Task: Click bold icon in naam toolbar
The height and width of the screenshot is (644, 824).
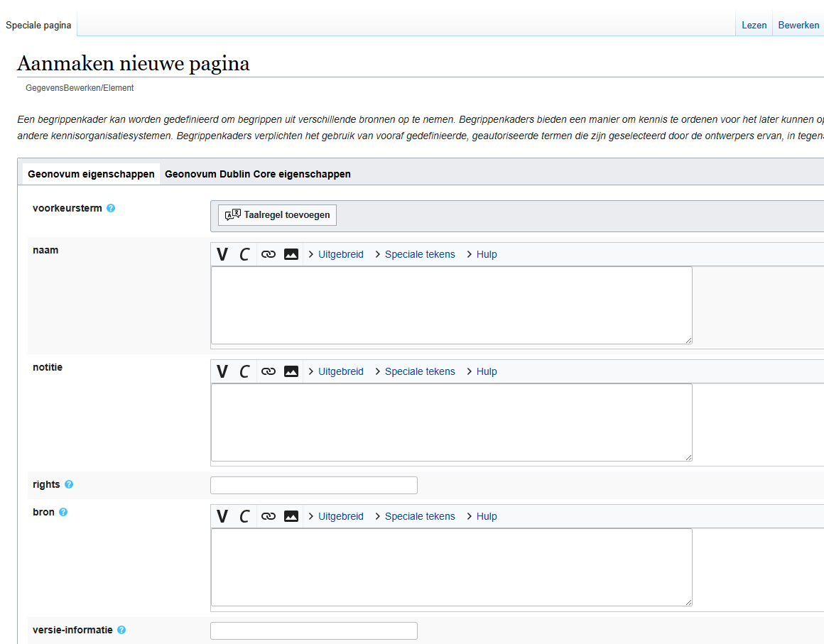Action: point(222,254)
